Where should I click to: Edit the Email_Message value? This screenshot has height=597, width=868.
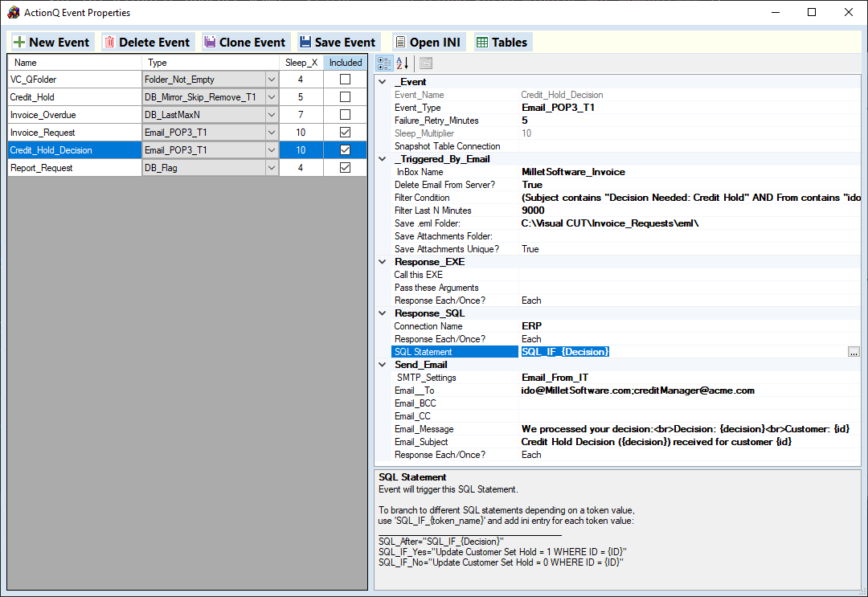690,429
